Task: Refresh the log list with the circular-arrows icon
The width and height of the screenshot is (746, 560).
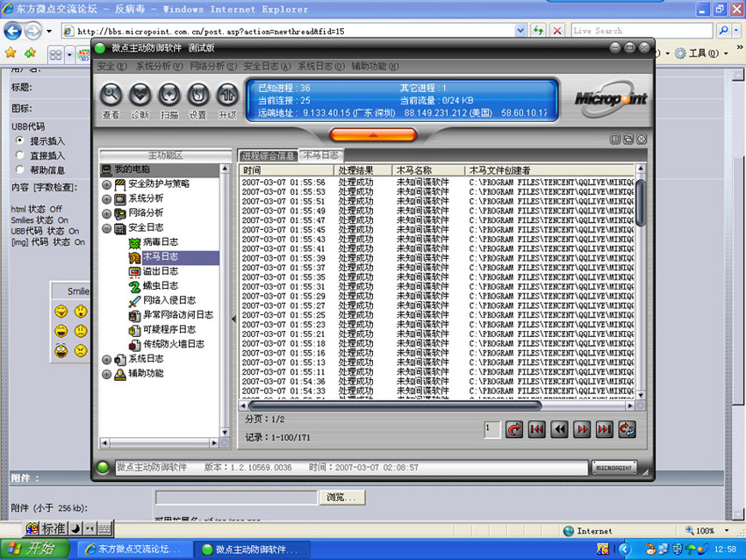Action: point(628,429)
